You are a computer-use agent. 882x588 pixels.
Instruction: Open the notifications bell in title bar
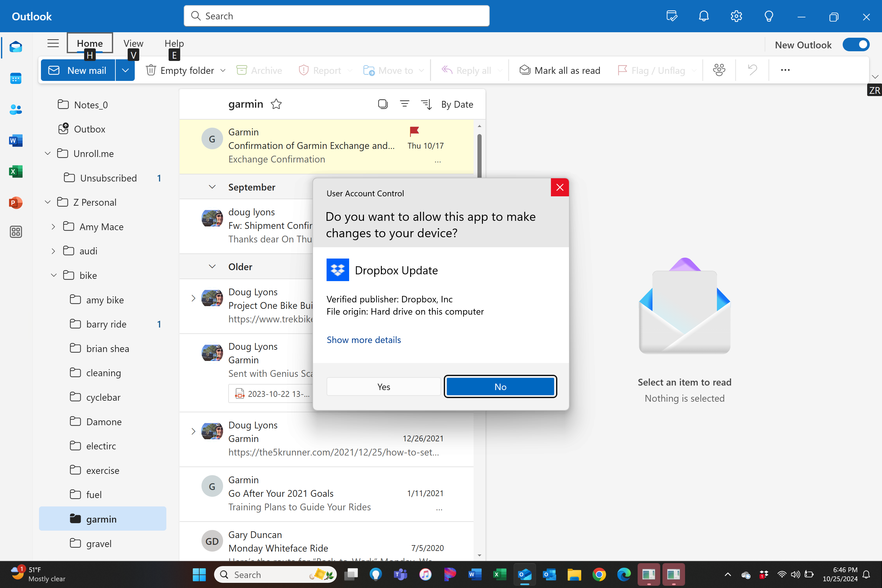pyautogui.click(x=704, y=16)
